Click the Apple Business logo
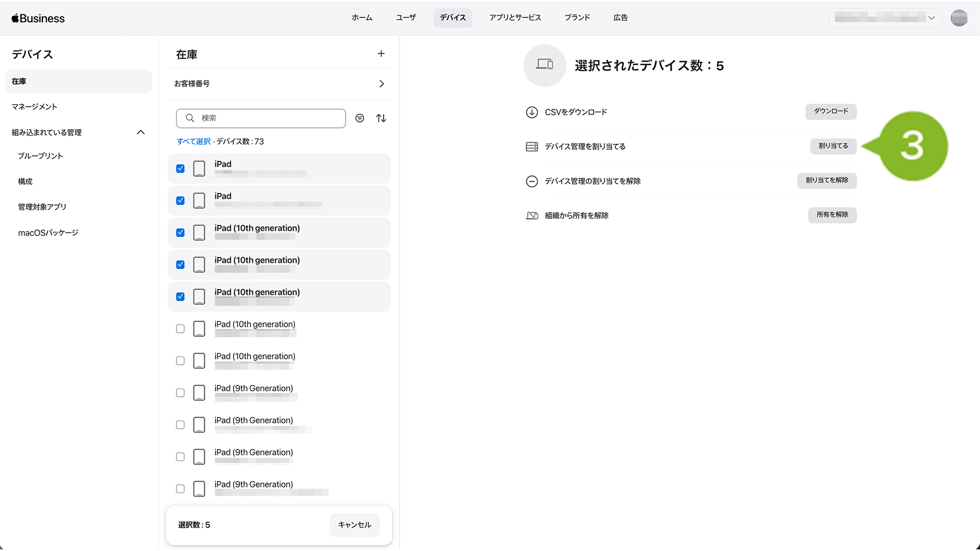 pyautogui.click(x=38, y=18)
